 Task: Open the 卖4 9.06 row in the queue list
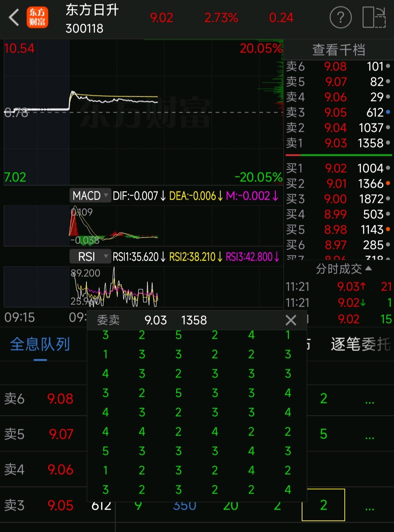click(43, 470)
